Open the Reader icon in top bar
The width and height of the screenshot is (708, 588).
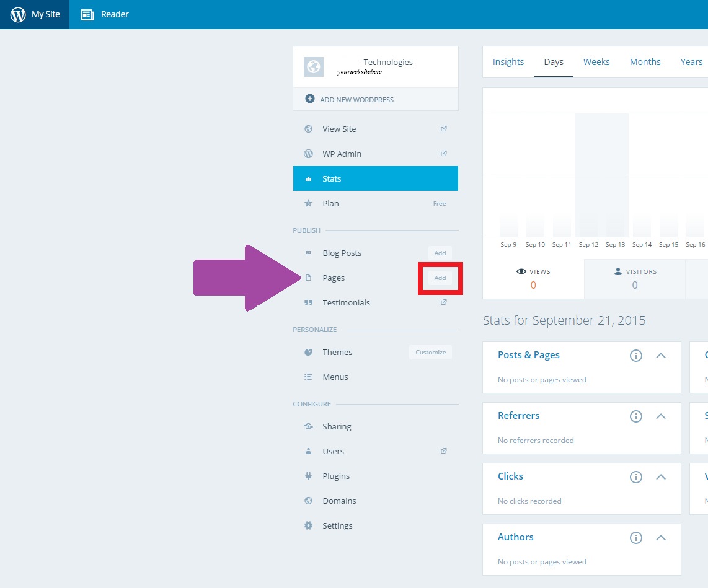pyautogui.click(x=87, y=14)
